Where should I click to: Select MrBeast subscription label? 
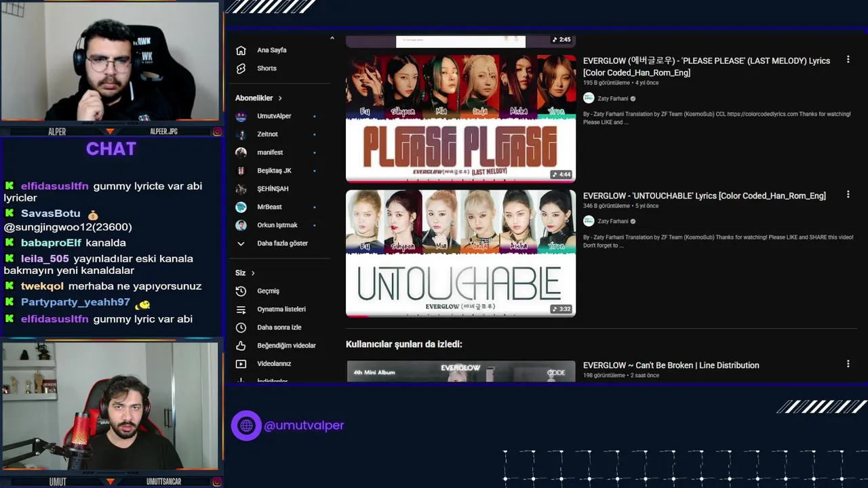click(x=269, y=207)
